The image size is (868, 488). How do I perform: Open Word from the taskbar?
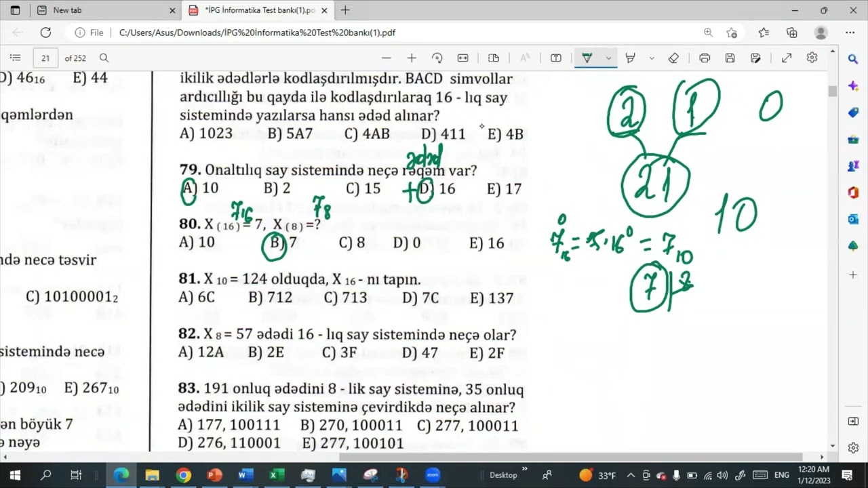[x=245, y=474]
